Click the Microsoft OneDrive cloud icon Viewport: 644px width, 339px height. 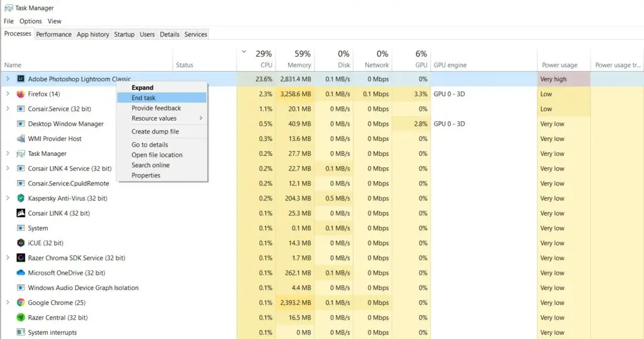(x=21, y=273)
